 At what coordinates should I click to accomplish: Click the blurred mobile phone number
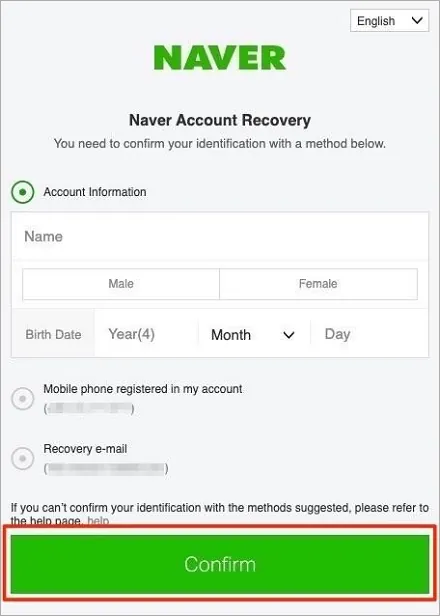(89, 409)
